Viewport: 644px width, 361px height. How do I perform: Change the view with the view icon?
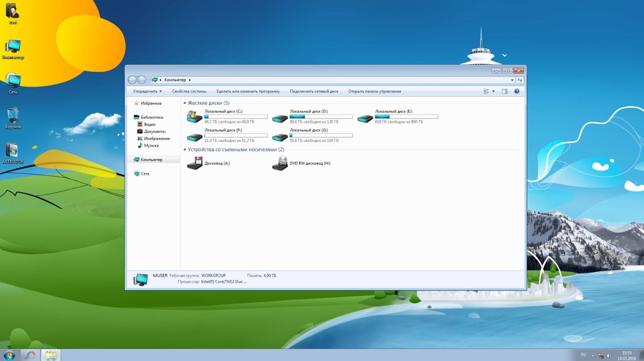(486, 91)
